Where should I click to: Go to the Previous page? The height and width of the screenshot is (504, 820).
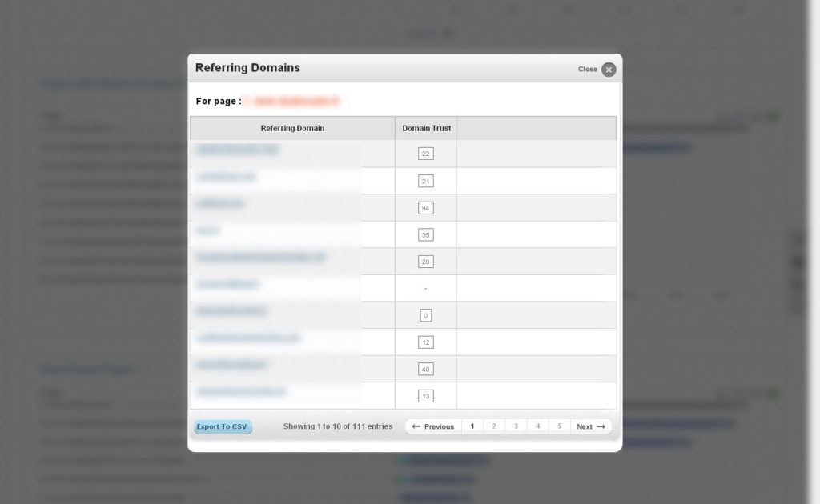(433, 426)
